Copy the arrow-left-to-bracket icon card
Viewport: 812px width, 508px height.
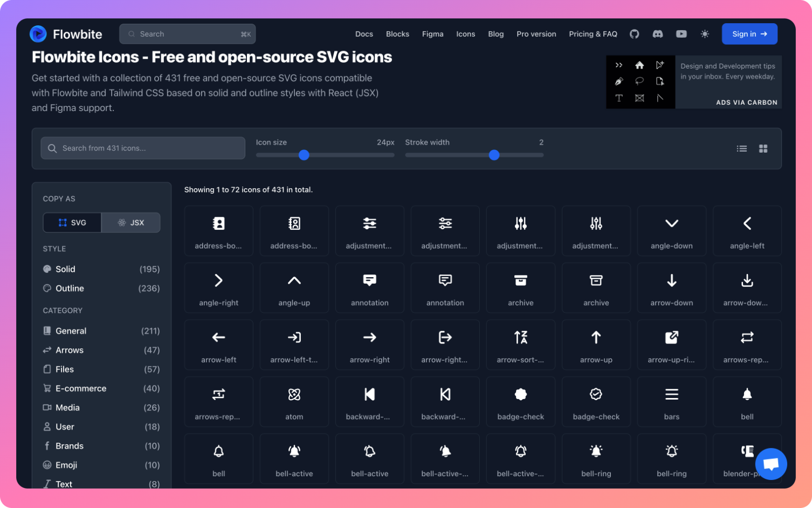point(294,345)
